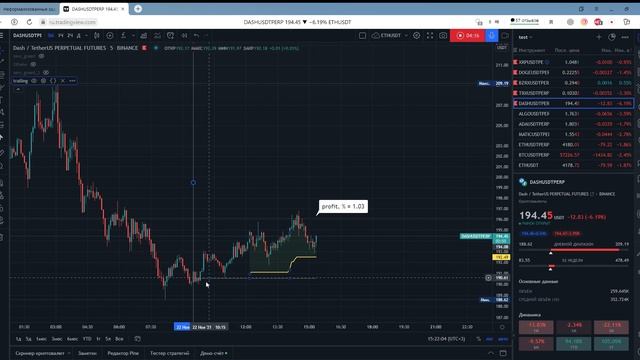Open price scale settings gear at bottom

point(502,327)
